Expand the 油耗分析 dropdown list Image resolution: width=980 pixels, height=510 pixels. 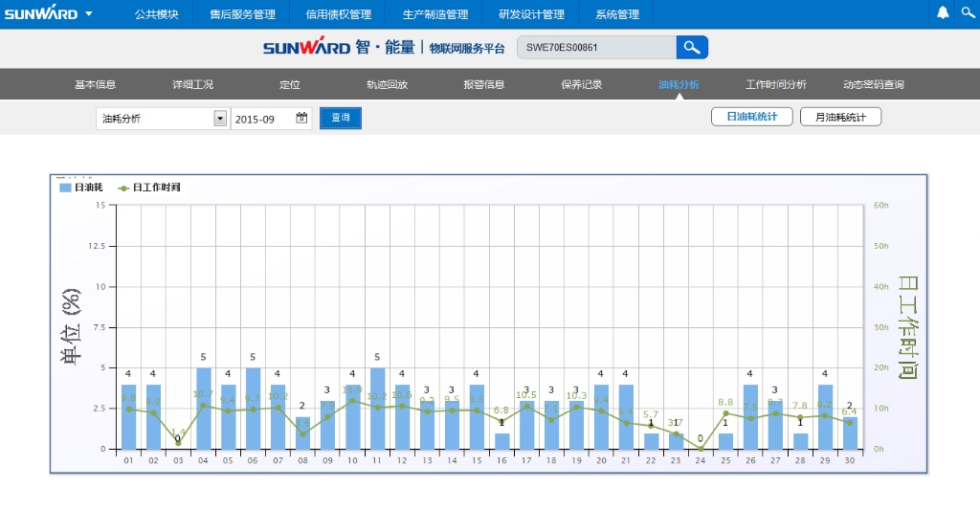pyautogui.click(x=219, y=119)
